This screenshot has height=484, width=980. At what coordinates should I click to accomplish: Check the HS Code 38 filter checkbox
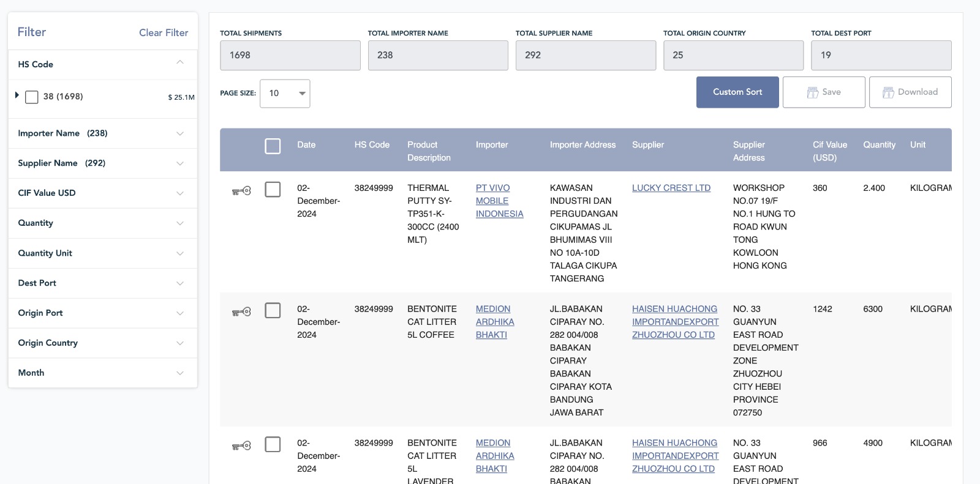click(x=32, y=97)
